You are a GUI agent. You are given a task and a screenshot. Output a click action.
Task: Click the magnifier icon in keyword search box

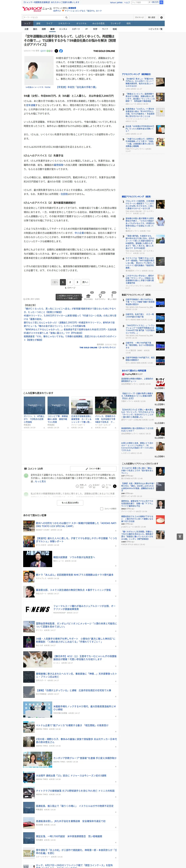pos(66,18)
